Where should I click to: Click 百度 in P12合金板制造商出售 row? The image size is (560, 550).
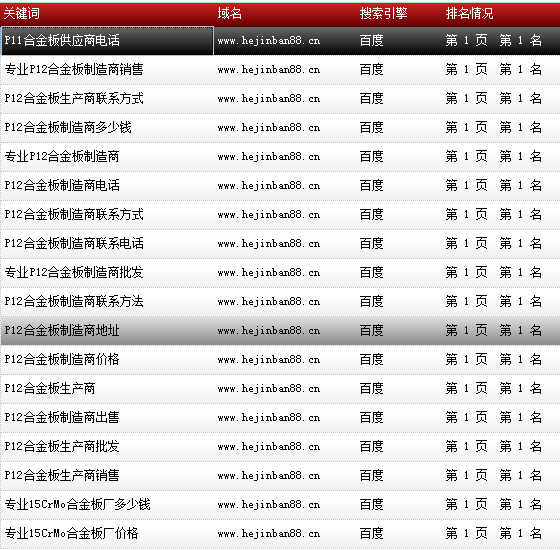tap(371, 418)
